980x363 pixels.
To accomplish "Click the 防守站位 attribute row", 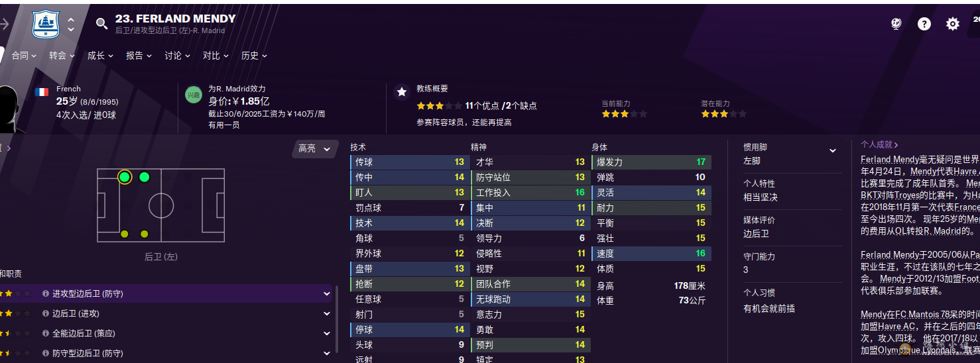I will pyautogui.click(x=530, y=178).
